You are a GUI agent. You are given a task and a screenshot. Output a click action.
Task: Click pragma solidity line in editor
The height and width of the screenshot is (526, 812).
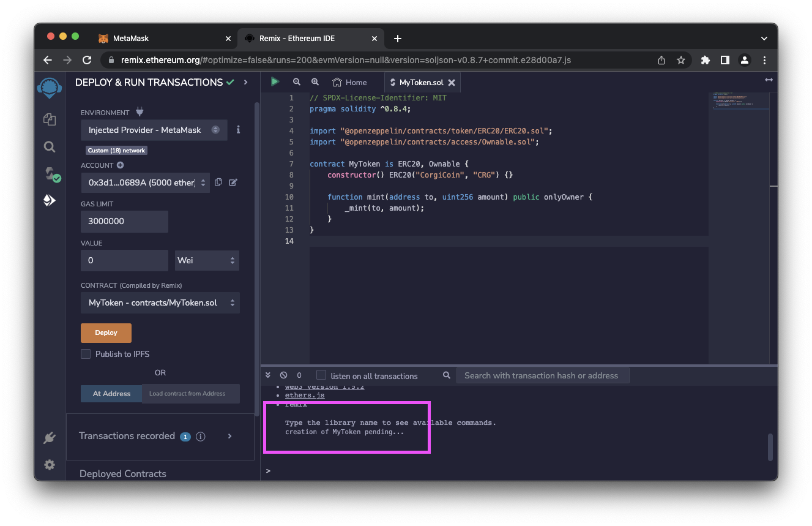pos(360,109)
